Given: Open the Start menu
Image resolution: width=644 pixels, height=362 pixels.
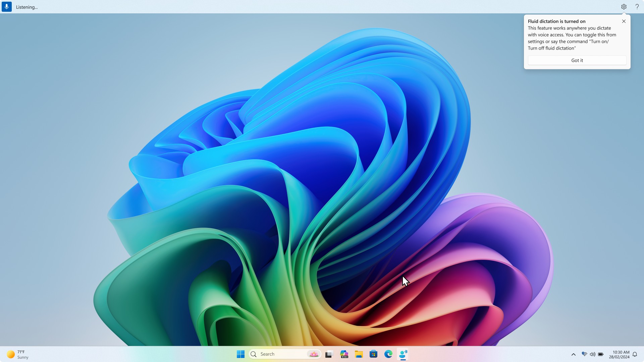Looking at the screenshot, I should click(240, 354).
